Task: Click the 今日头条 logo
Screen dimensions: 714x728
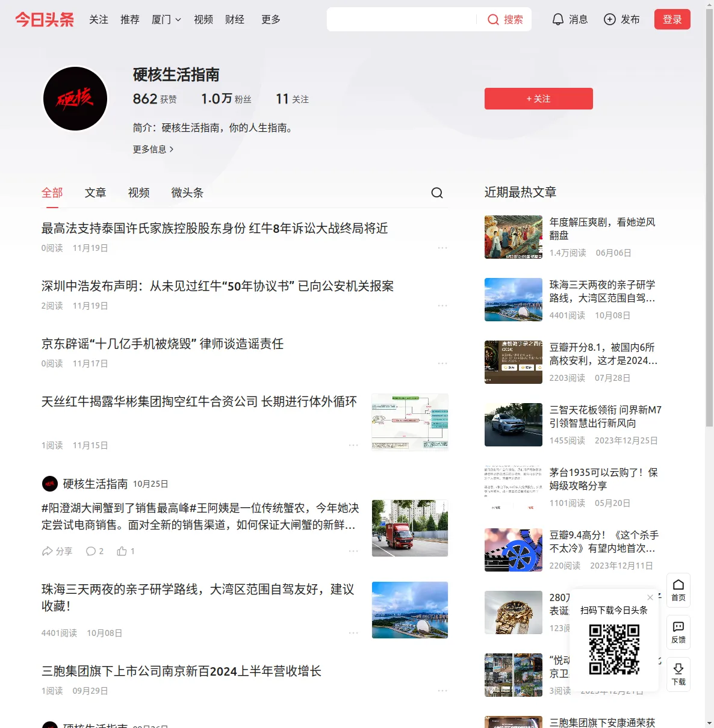Action: (45, 19)
